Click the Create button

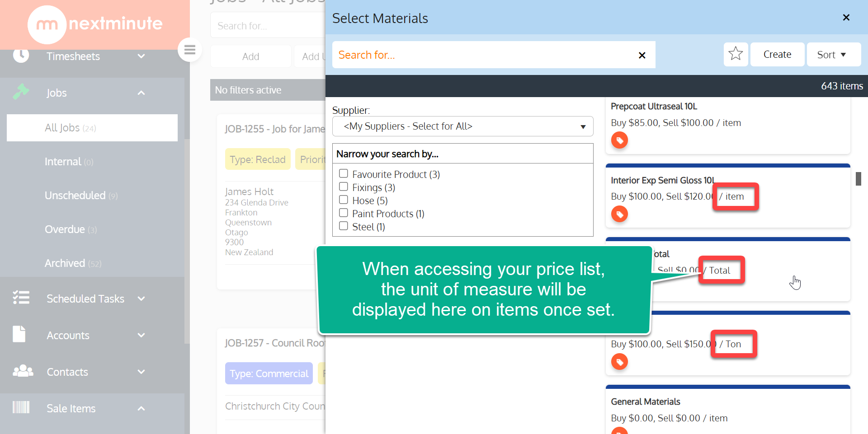[x=777, y=55]
